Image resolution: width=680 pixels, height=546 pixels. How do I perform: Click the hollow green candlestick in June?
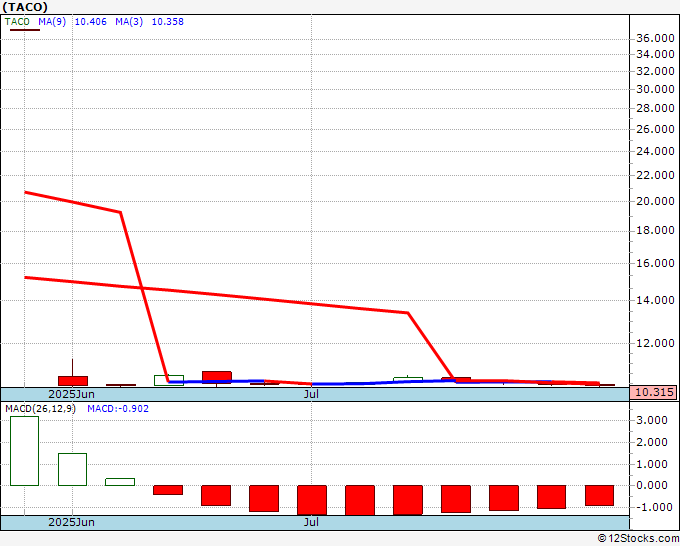pos(169,380)
